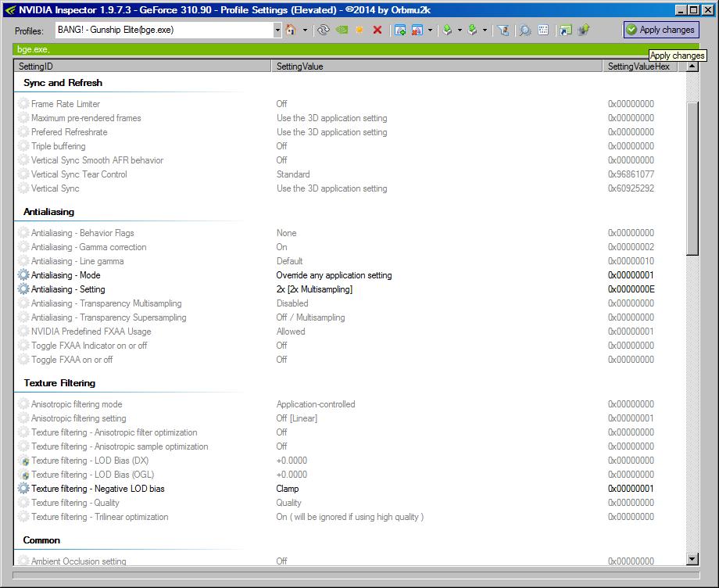Click the icon beside Texture filtering - LOD Bias (DX)
The height and width of the screenshot is (588, 719).
[24, 461]
